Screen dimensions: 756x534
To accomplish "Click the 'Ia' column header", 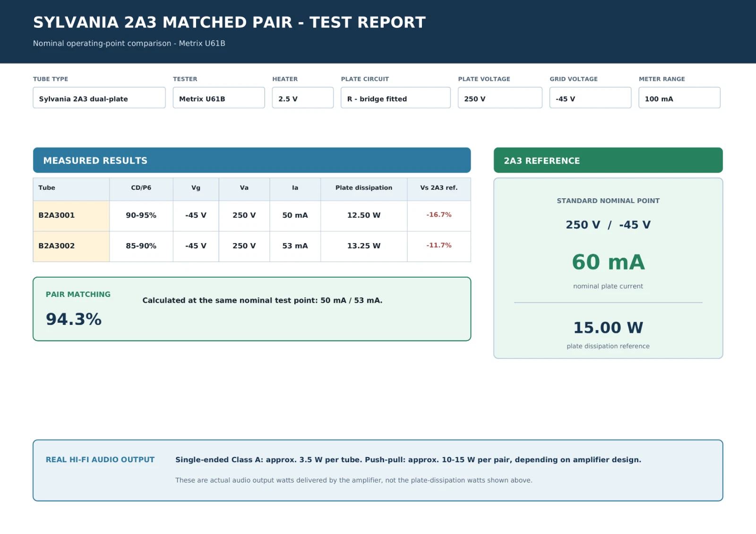I will coord(295,189).
